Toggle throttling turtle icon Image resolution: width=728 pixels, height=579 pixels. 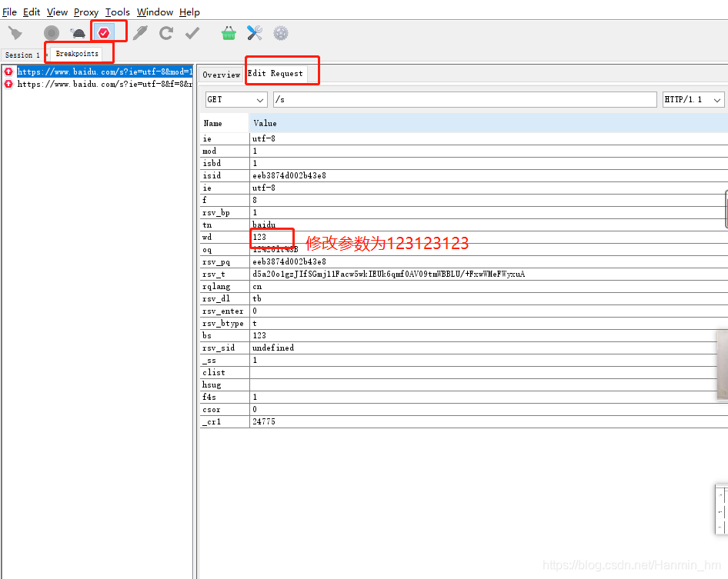coord(78,33)
